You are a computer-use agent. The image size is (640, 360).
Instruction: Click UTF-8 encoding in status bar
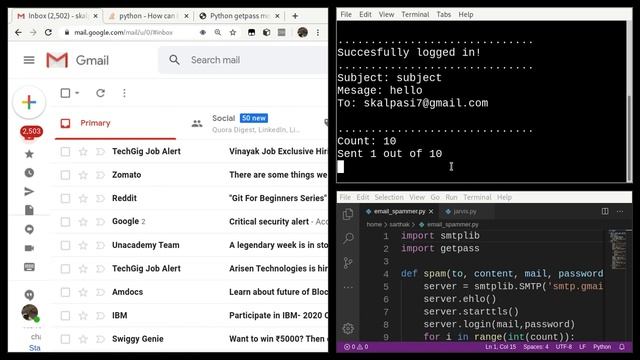pyautogui.click(x=563, y=347)
